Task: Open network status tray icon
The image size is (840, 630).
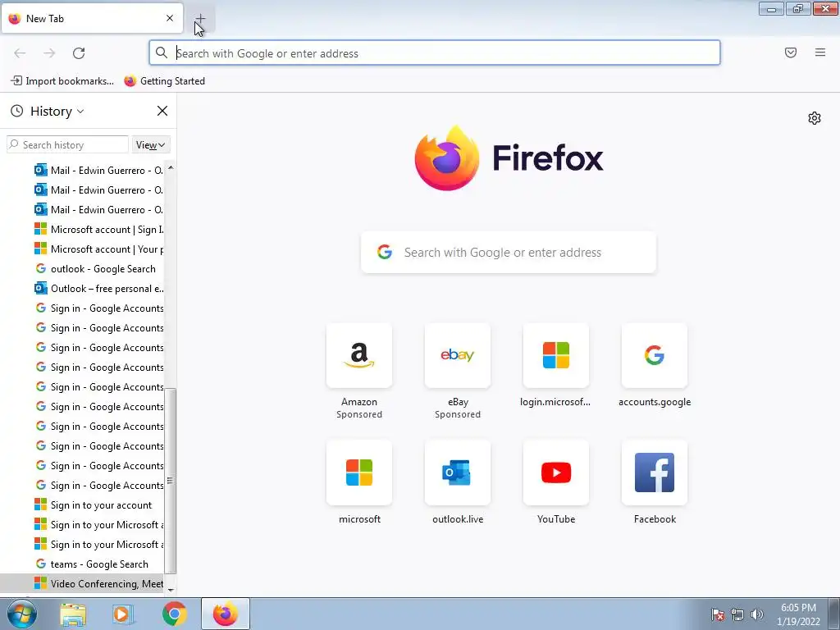Action: point(737,614)
